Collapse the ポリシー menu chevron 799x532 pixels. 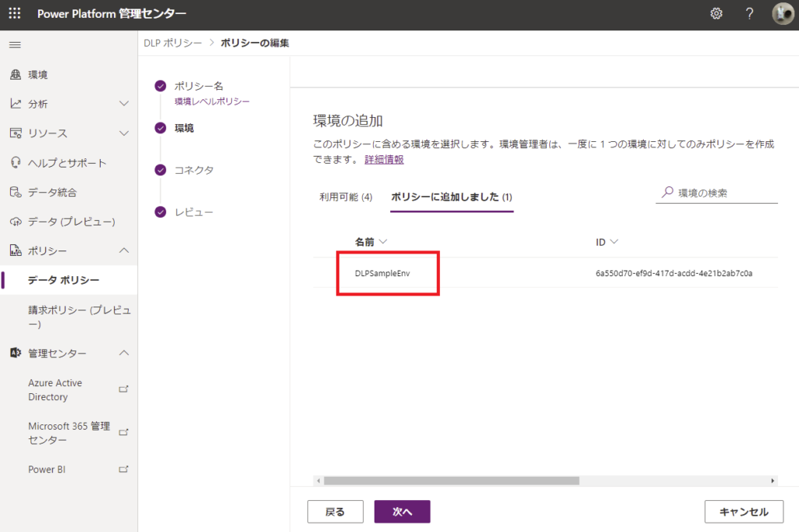click(x=124, y=250)
